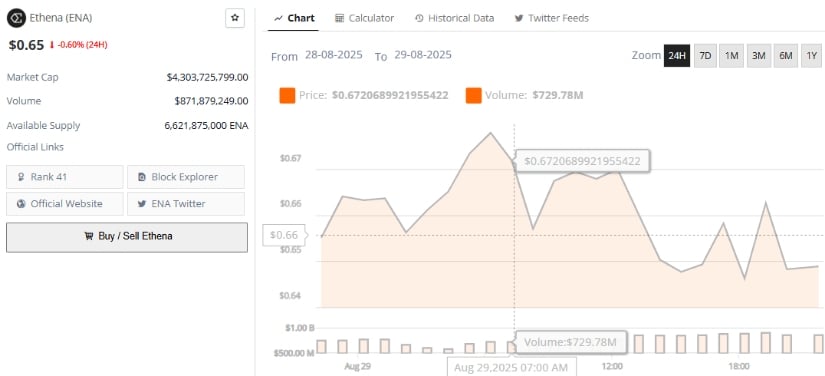
Task: Open the Historical Data tab
Action: click(455, 18)
